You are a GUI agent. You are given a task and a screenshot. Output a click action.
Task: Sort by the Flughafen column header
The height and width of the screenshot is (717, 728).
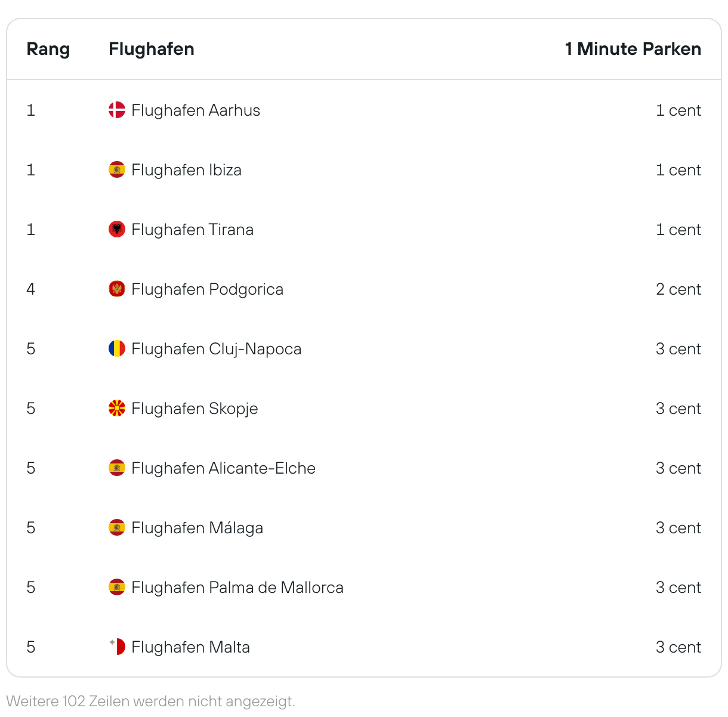point(152,49)
